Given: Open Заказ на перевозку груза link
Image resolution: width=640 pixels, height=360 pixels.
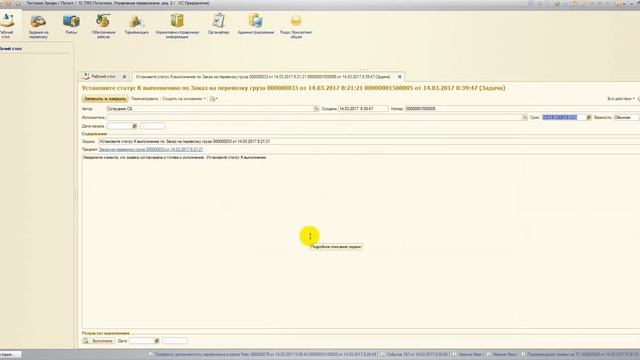Looking at the screenshot, I should tap(151, 149).
